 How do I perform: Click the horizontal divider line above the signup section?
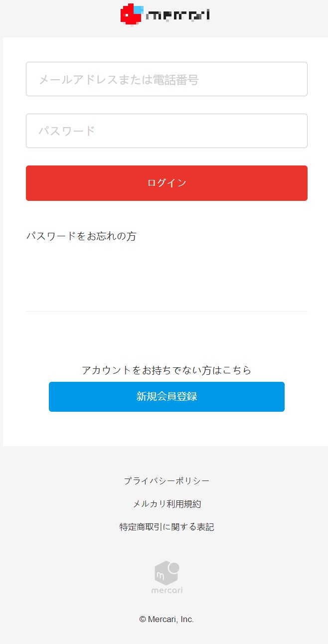pos(166,312)
